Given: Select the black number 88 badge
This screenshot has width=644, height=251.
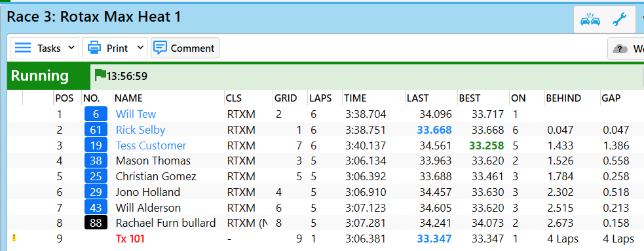Looking at the screenshot, I should (x=96, y=223).
